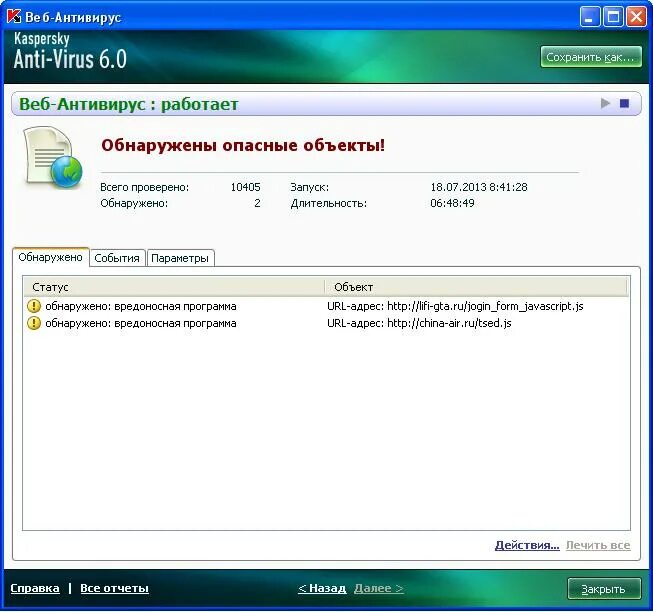This screenshot has height=612, width=653.
Task: Click the Kaspersky logo icon in title bar
Action: point(14,17)
